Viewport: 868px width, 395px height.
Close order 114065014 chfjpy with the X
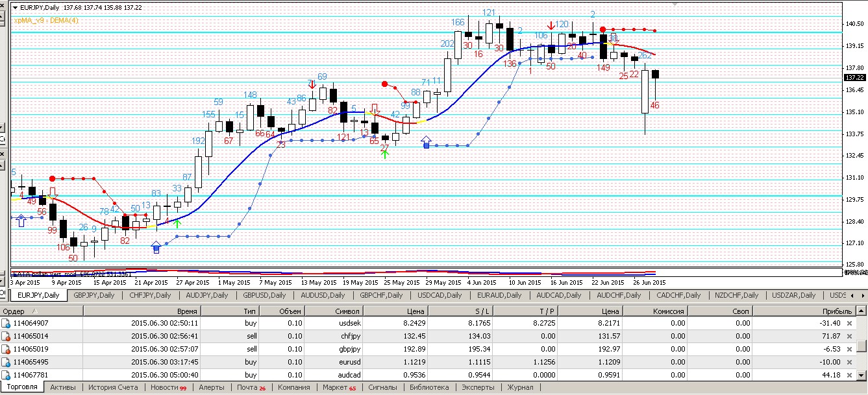[849, 336]
